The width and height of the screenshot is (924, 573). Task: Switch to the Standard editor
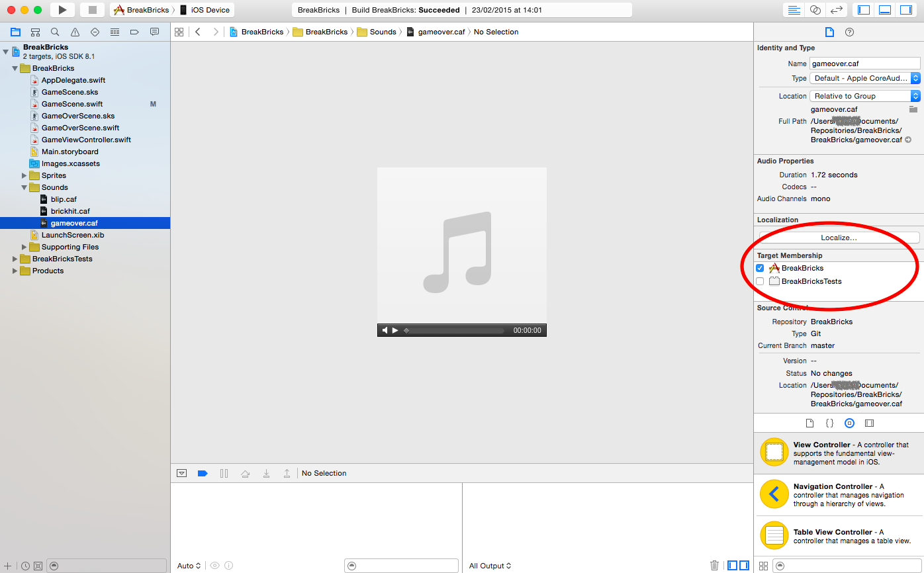tap(793, 10)
